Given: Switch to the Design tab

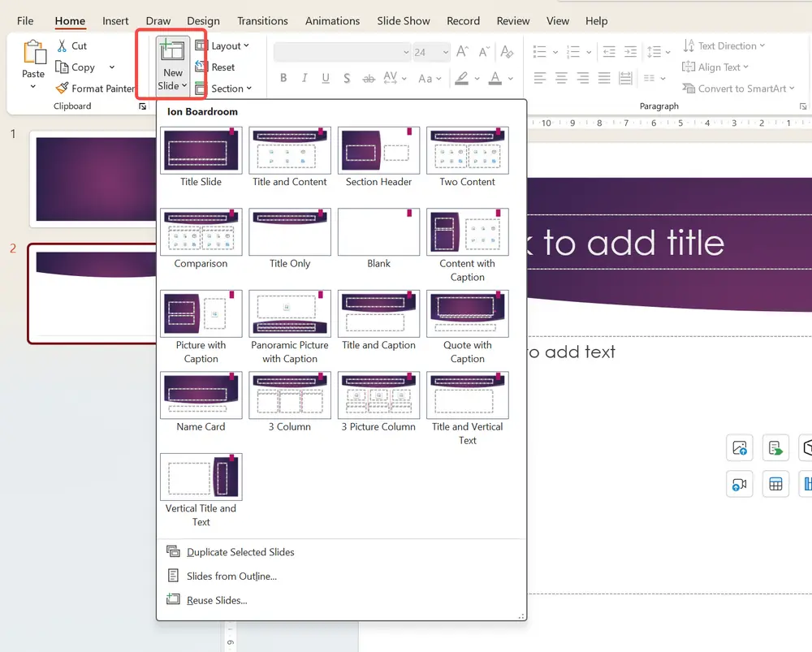Looking at the screenshot, I should click(203, 21).
